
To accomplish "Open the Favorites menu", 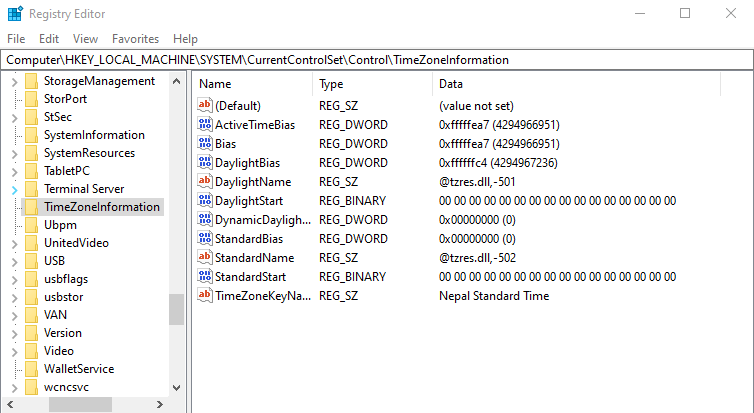I will (x=135, y=38).
